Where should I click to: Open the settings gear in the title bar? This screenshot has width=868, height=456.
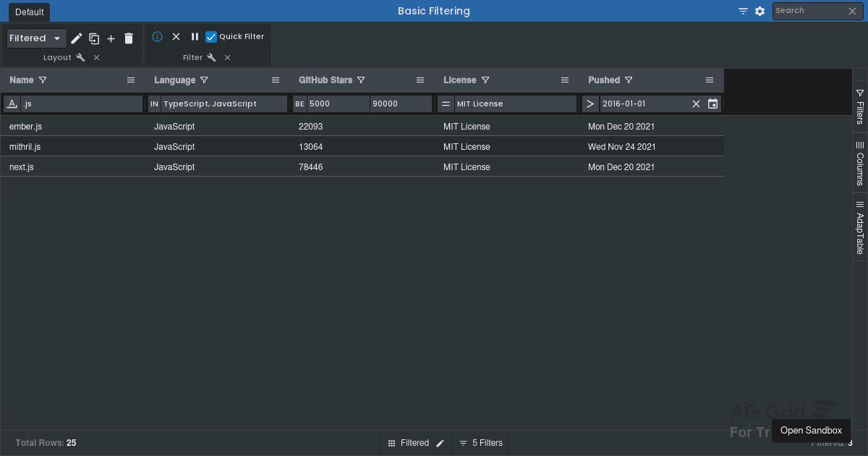(759, 11)
